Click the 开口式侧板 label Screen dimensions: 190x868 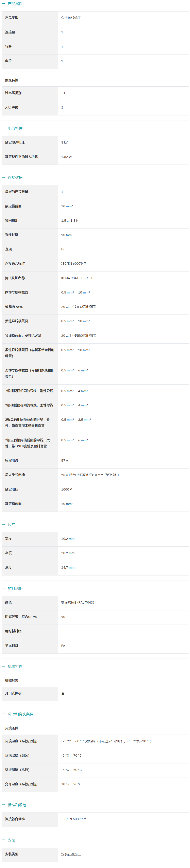(x=14, y=693)
